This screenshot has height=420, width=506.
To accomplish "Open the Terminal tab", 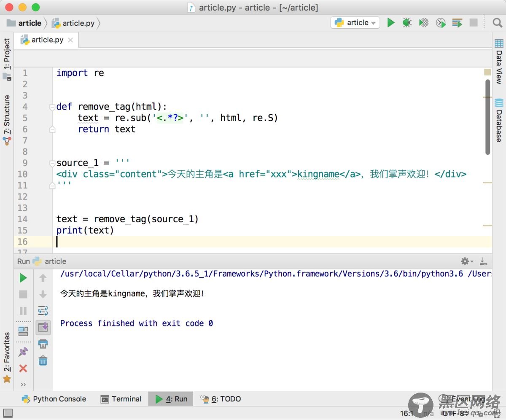I will 121,399.
